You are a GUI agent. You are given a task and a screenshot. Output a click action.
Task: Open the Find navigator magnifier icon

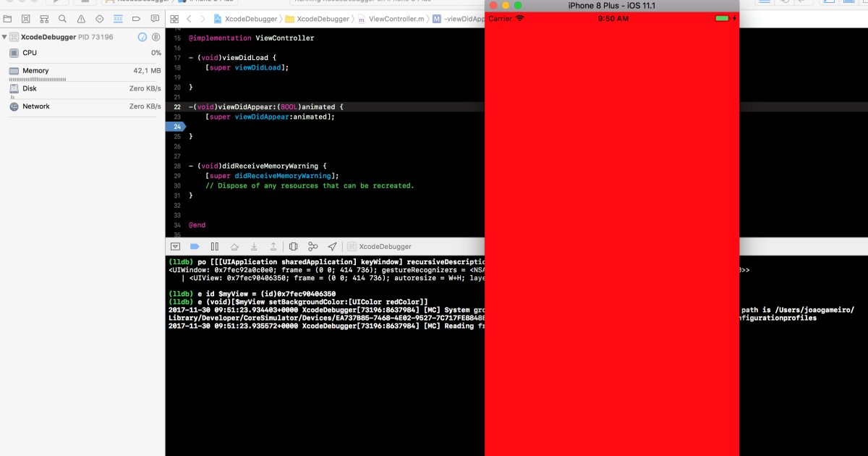click(x=63, y=18)
